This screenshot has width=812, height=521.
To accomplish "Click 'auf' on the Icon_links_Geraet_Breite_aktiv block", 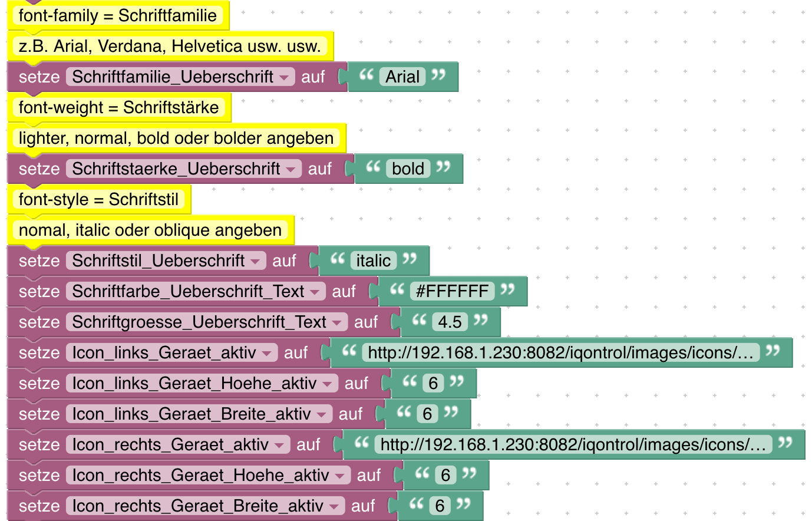I will (351, 414).
